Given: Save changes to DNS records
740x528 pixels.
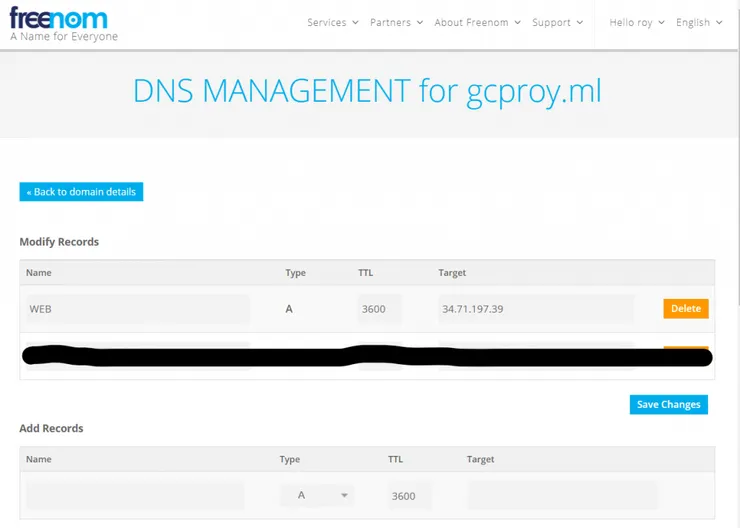Looking at the screenshot, I should 669,404.
